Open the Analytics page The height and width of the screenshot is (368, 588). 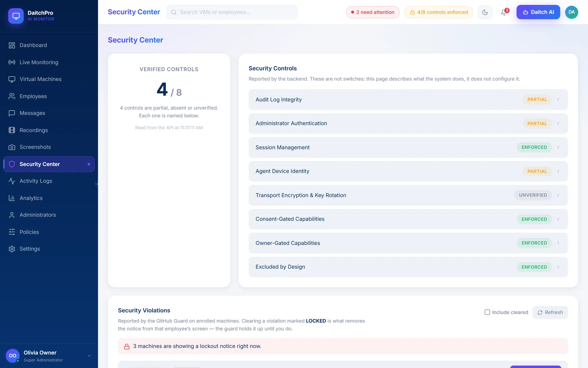click(x=49, y=198)
